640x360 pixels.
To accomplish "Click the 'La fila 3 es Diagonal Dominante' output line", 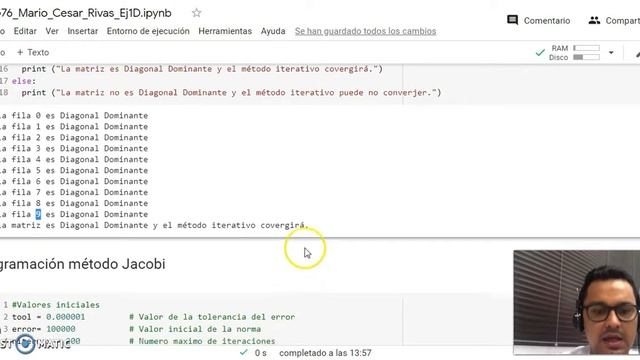I will [74, 149].
